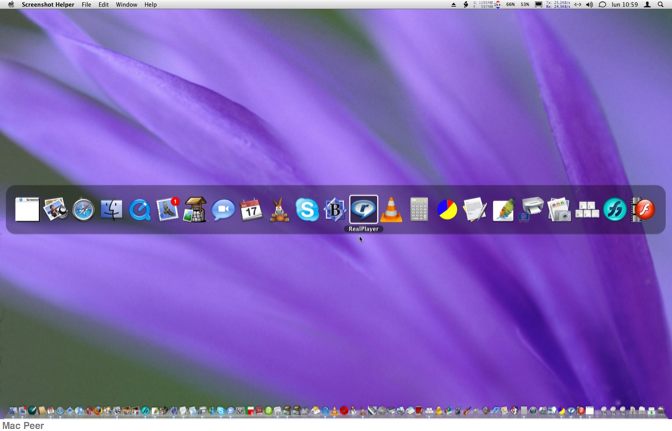Select the wishing well app icon
The width and height of the screenshot is (672, 431).
(x=195, y=210)
